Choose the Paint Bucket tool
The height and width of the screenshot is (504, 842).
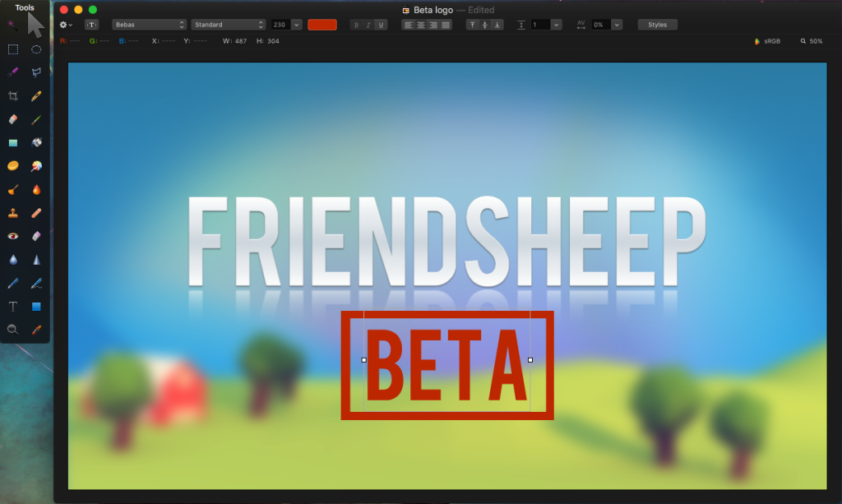tap(36, 143)
